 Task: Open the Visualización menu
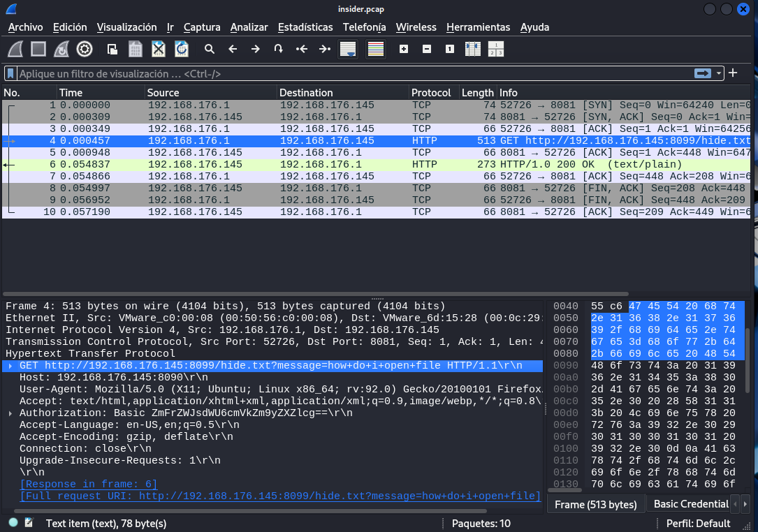point(126,27)
